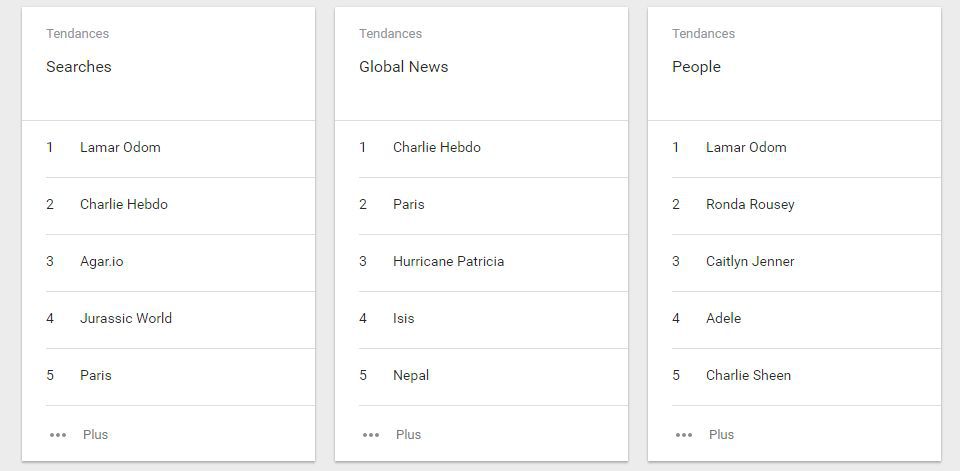Show more People via the Plus link
The height and width of the screenshot is (471, 960).
click(722, 435)
